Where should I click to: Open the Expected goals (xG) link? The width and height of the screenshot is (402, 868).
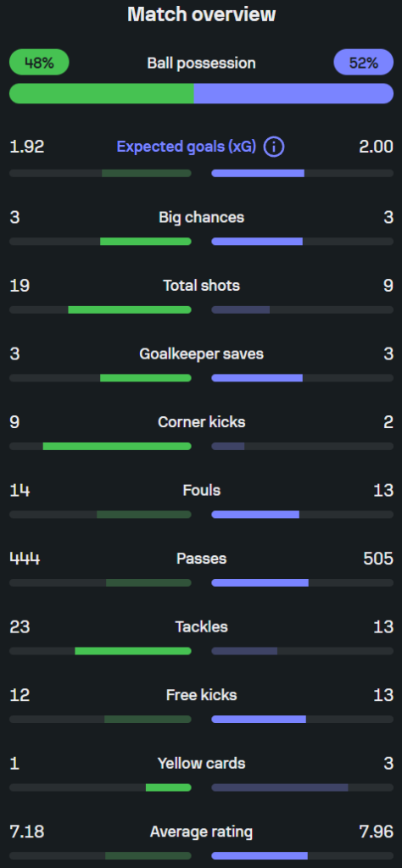[x=187, y=147]
